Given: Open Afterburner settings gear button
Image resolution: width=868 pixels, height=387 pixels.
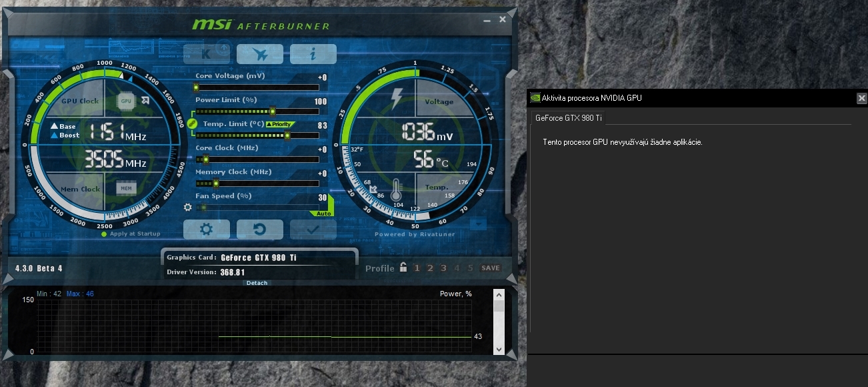Looking at the screenshot, I should [207, 230].
